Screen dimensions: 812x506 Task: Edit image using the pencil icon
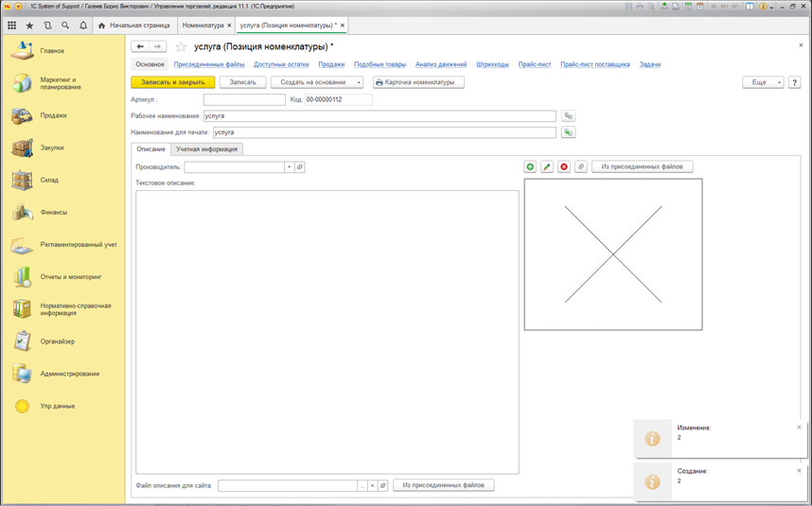547,166
